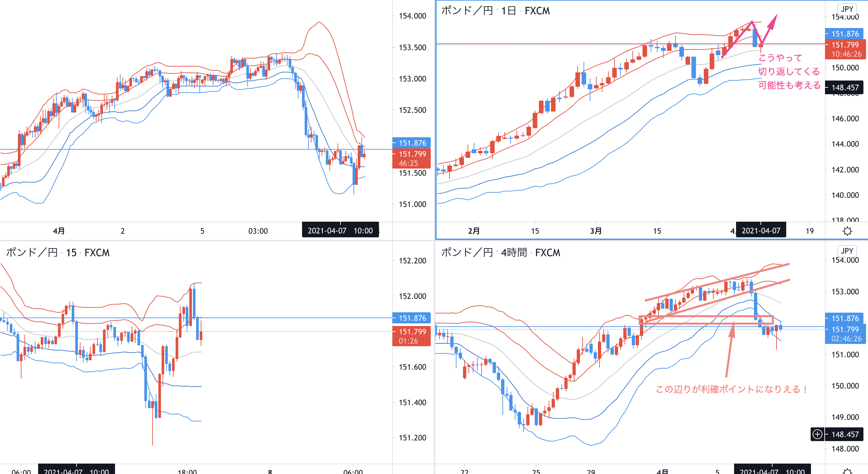The height and width of the screenshot is (474, 868).
Task: Open symbol title ポンド/円 1日 FXCM
Action: pyautogui.click(x=495, y=11)
